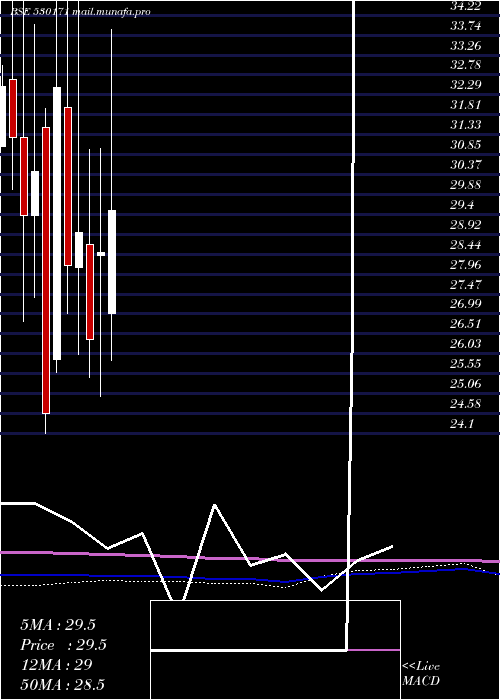
Task: Click the 30.37 price axis label
Action: pyautogui.click(x=466, y=165)
